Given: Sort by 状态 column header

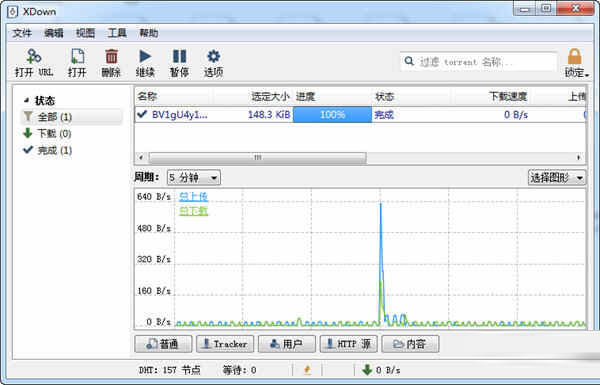Looking at the screenshot, I should tap(384, 96).
